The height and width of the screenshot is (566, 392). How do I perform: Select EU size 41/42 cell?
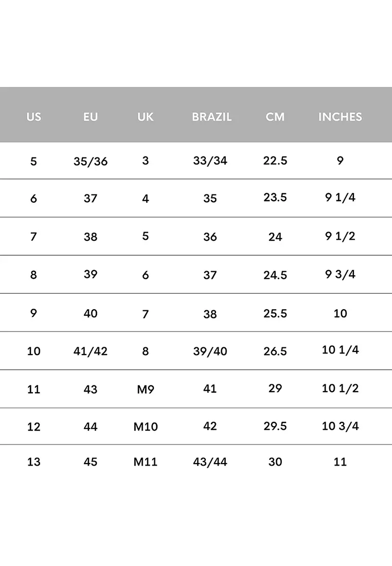(x=91, y=351)
